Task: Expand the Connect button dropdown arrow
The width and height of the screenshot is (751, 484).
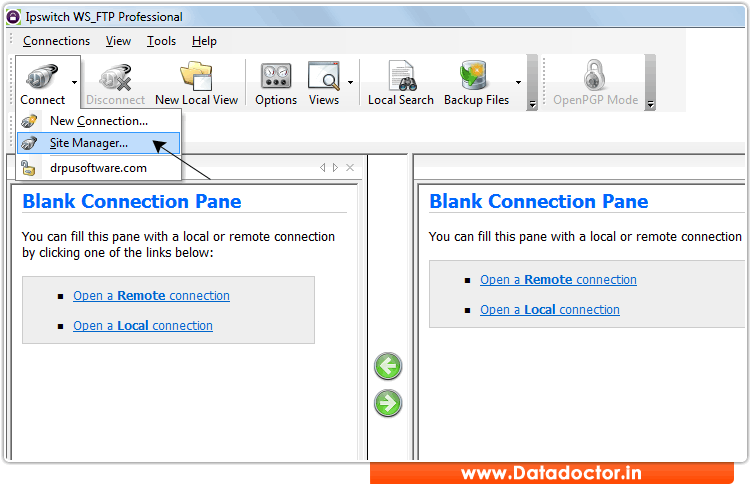Action: [x=74, y=82]
